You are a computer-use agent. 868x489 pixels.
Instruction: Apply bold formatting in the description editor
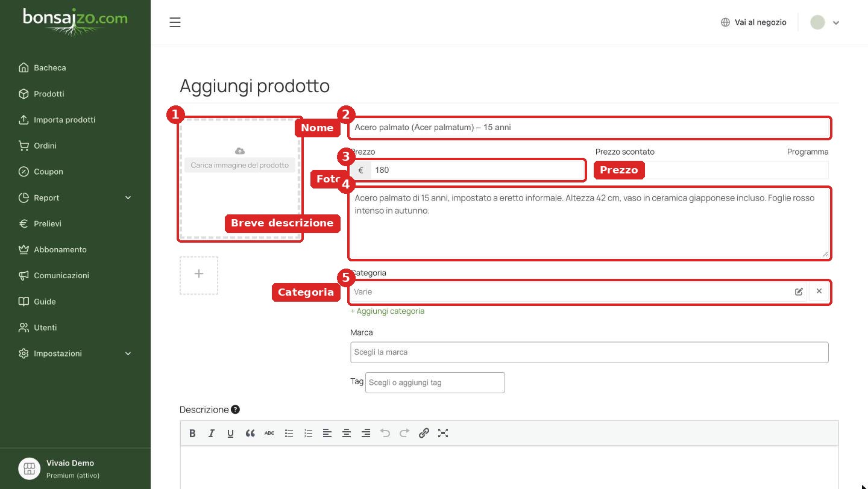[x=192, y=433]
